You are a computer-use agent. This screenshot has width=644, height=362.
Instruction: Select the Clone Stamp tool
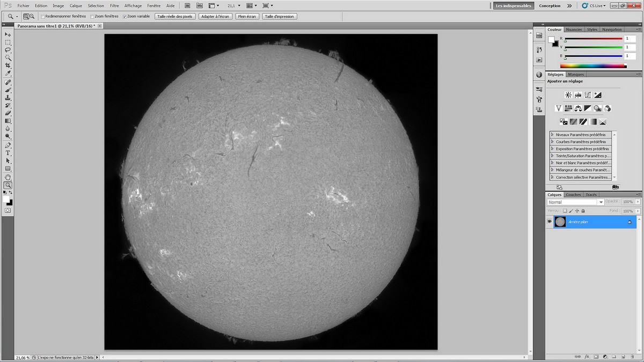pos(8,98)
